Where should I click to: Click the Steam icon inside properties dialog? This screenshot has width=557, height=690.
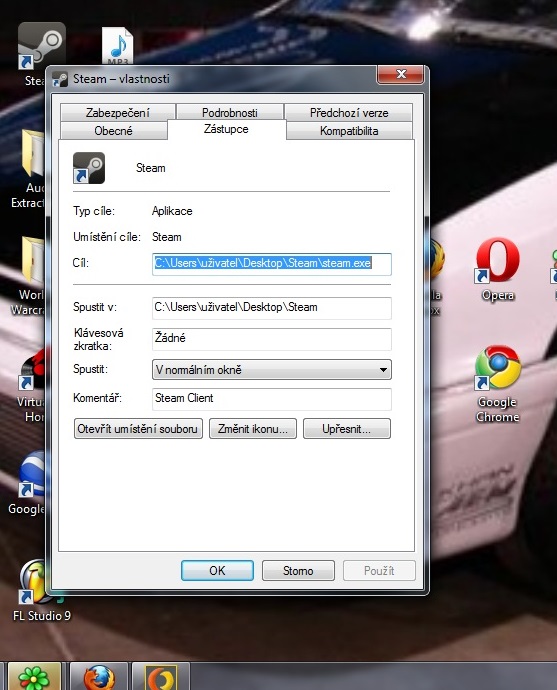point(89,168)
